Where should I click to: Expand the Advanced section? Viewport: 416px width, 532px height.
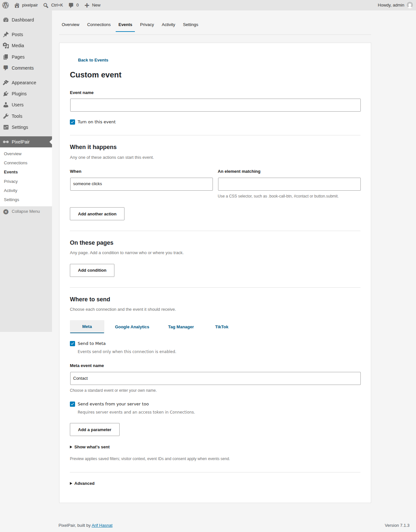click(82, 484)
